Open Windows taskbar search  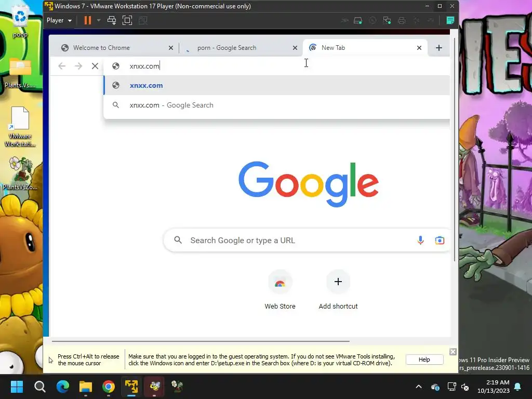tap(39, 387)
